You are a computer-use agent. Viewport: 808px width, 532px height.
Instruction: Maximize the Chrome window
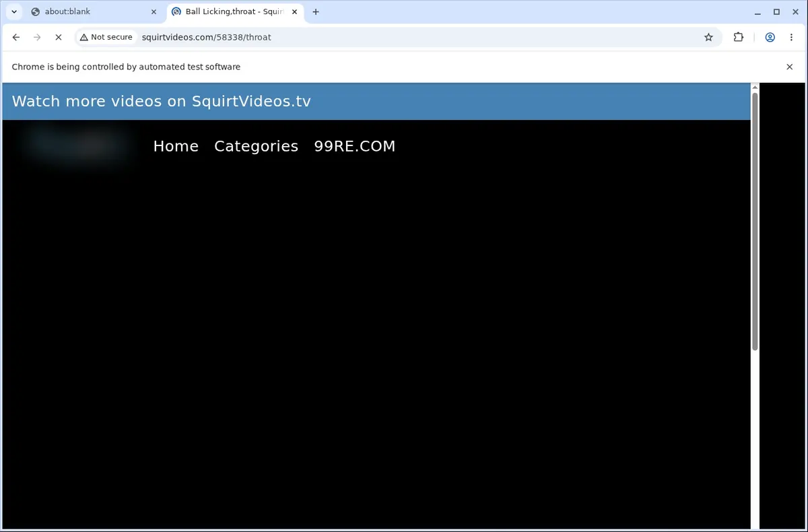coord(776,11)
